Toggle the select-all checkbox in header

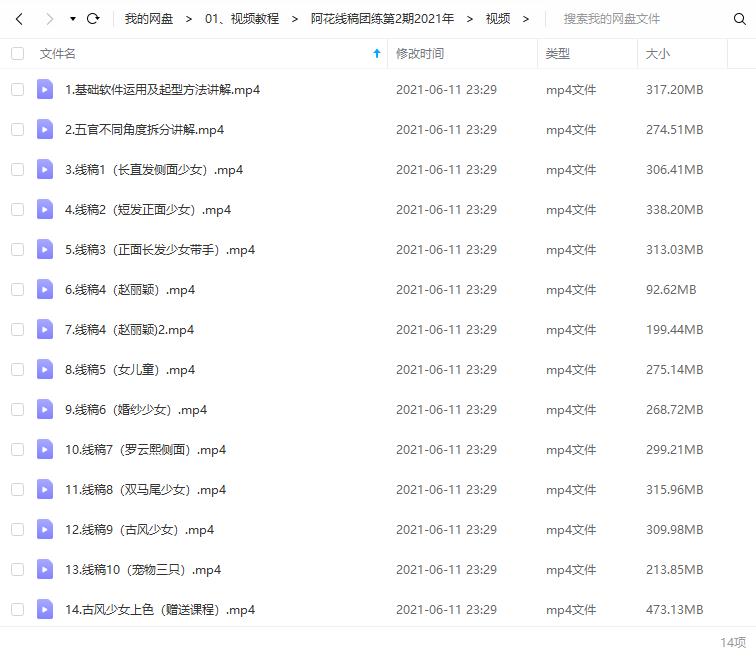click(17, 54)
